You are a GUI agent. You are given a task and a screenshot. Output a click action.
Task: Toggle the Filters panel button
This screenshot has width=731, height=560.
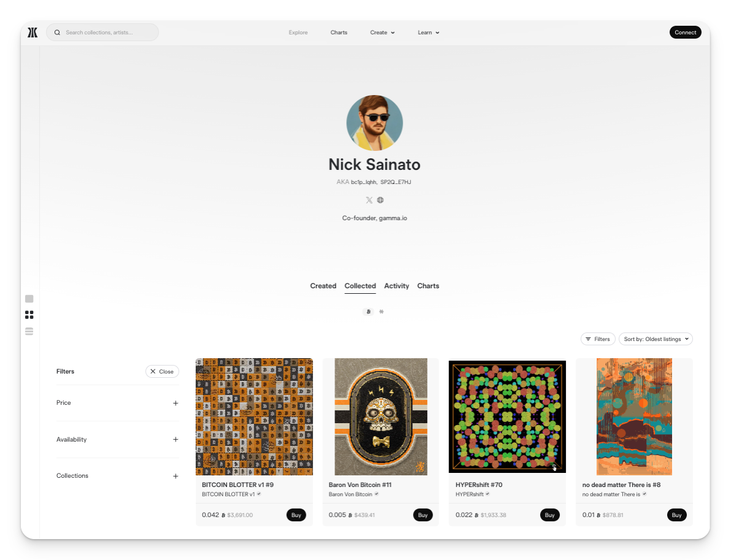pos(598,339)
